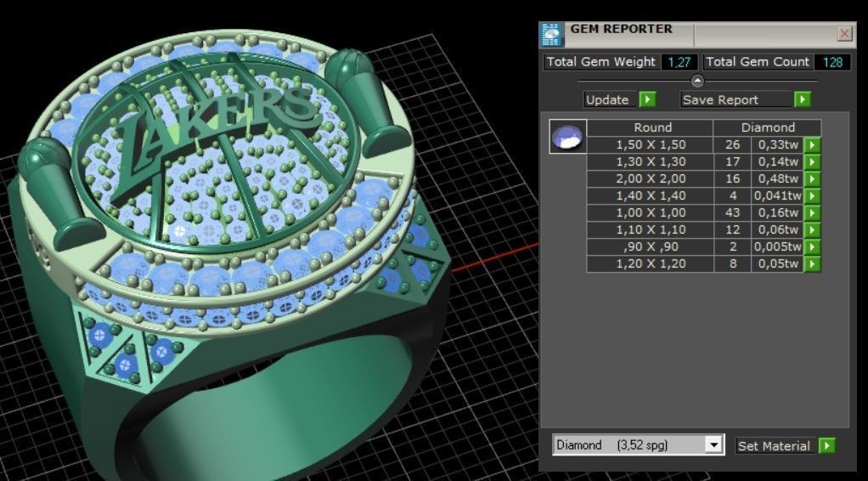The width and height of the screenshot is (868, 481).
Task: Select the round gem thumbnail
Action: click(568, 136)
